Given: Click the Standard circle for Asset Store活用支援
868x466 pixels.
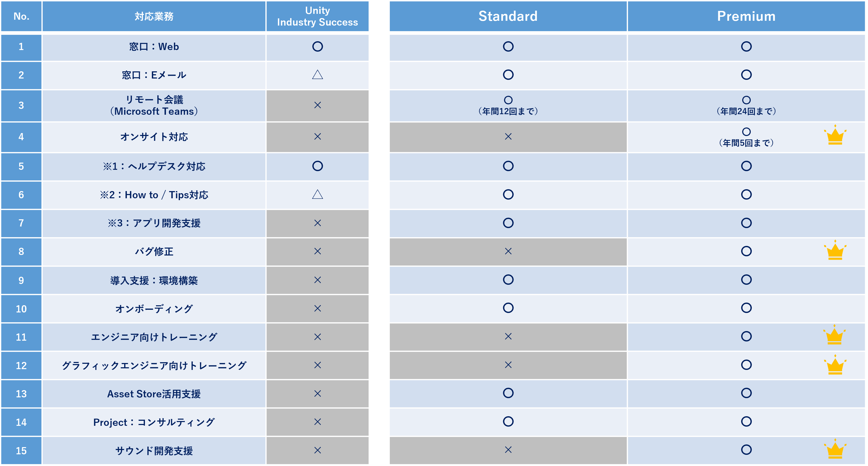Looking at the screenshot, I should click(508, 393).
